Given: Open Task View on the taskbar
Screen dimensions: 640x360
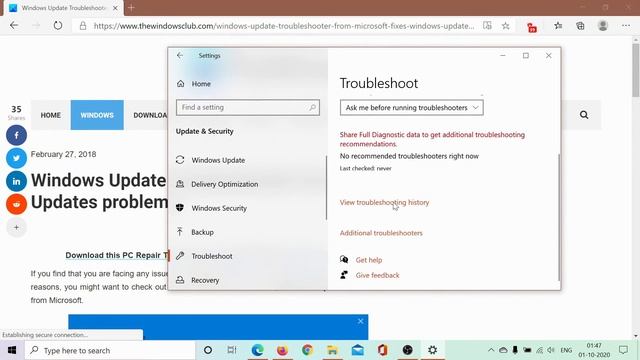Looking at the screenshot, I should coord(232,350).
